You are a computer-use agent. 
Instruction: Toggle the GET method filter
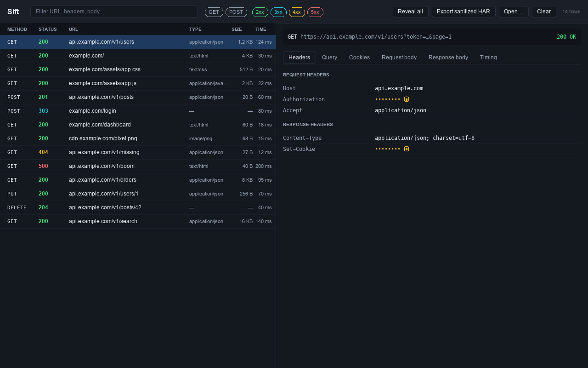coord(214,12)
